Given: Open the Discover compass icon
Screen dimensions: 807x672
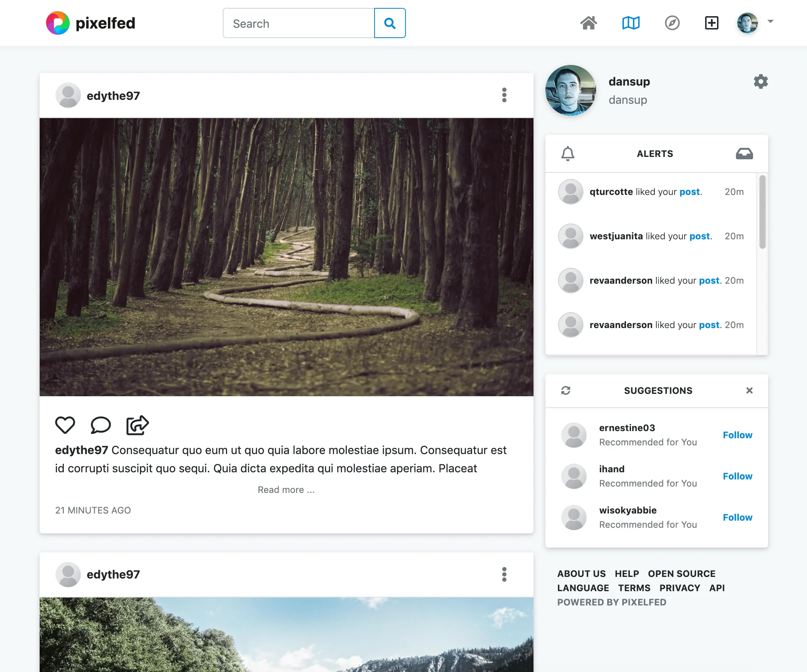Looking at the screenshot, I should tap(673, 23).
